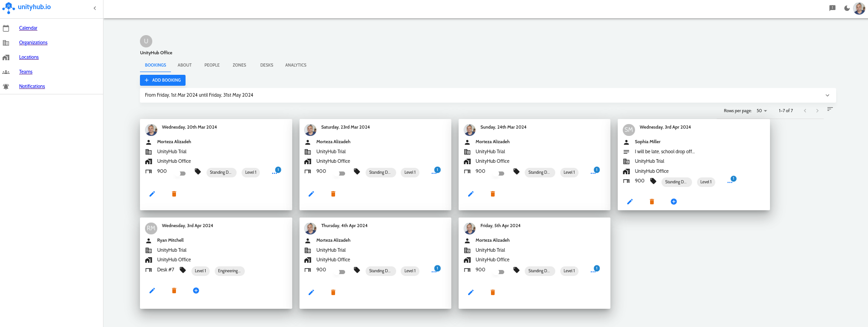This screenshot has height=327, width=868.
Task: Open the user profile avatar in the top bar
Action: click(x=859, y=8)
